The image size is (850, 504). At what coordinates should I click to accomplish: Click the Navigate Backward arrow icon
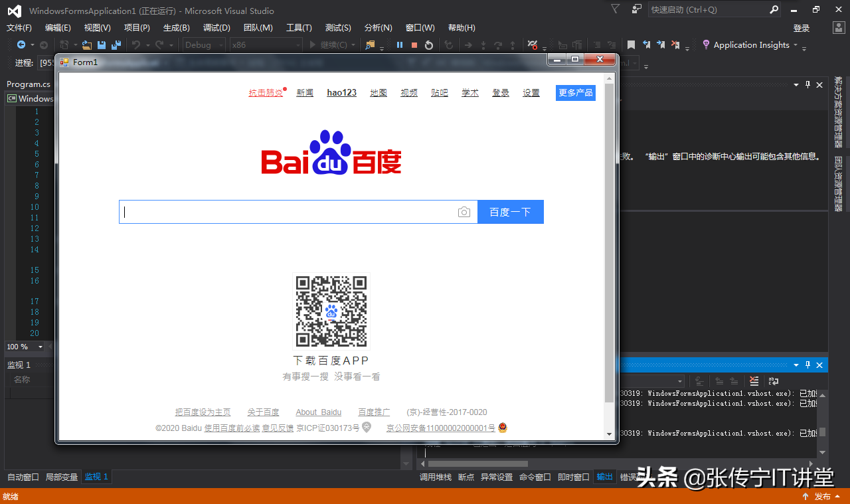tap(21, 44)
